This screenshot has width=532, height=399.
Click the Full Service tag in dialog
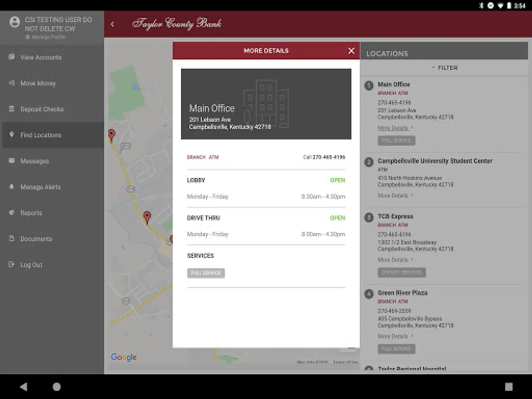pos(206,273)
